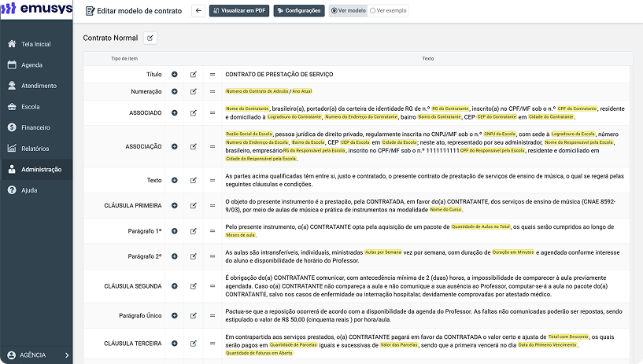Screen dimensions: 643x364
Task: Click the edit icon on the Numeração row
Action: (193, 92)
